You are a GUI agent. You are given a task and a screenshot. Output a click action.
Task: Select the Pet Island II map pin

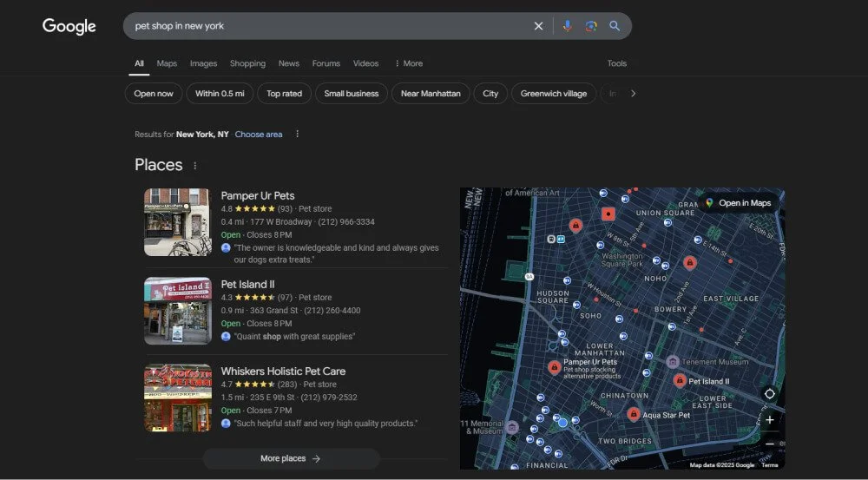point(680,381)
